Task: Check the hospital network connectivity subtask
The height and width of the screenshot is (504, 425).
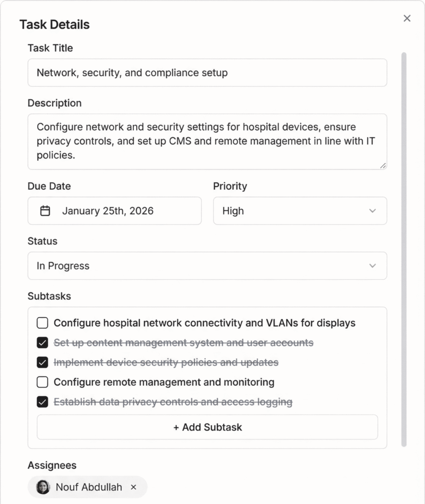Action: (42, 322)
